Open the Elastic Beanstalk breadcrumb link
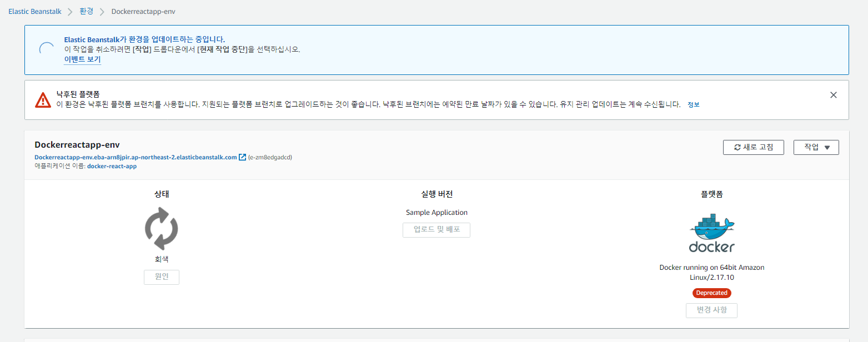The image size is (868, 342). pyautogui.click(x=35, y=11)
